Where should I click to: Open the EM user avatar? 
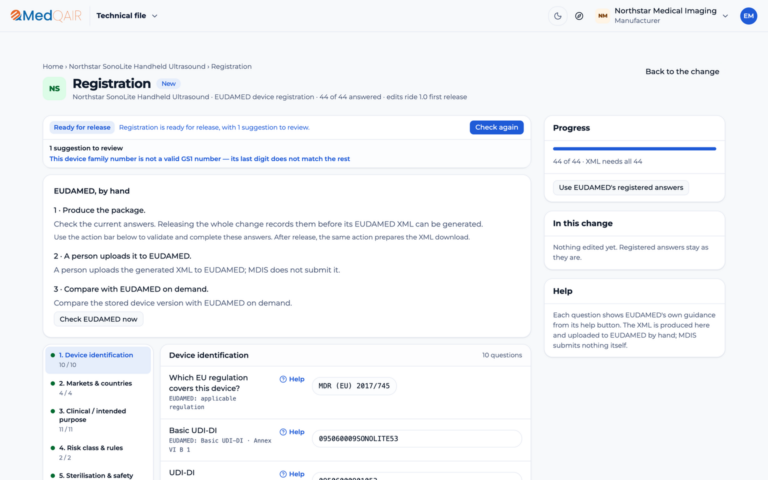[x=748, y=16]
